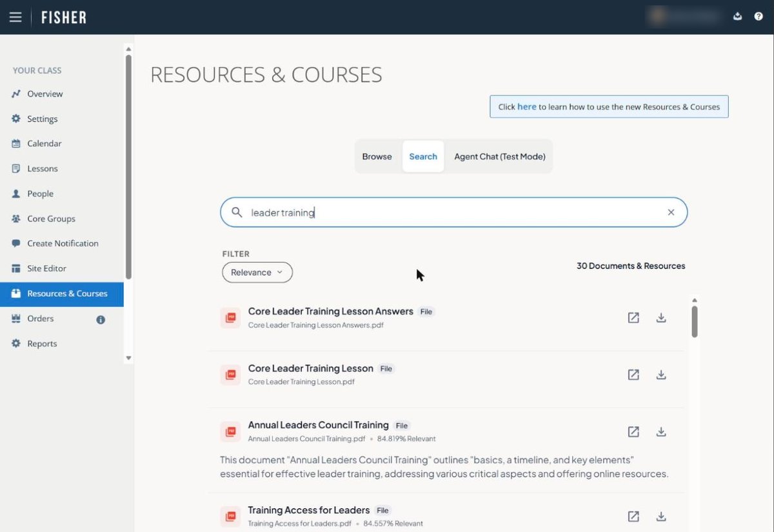The height and width of the screenshot is (532, 774).
Task: Click the magnifier icon in search box
Action: click(x=237, y=212)
